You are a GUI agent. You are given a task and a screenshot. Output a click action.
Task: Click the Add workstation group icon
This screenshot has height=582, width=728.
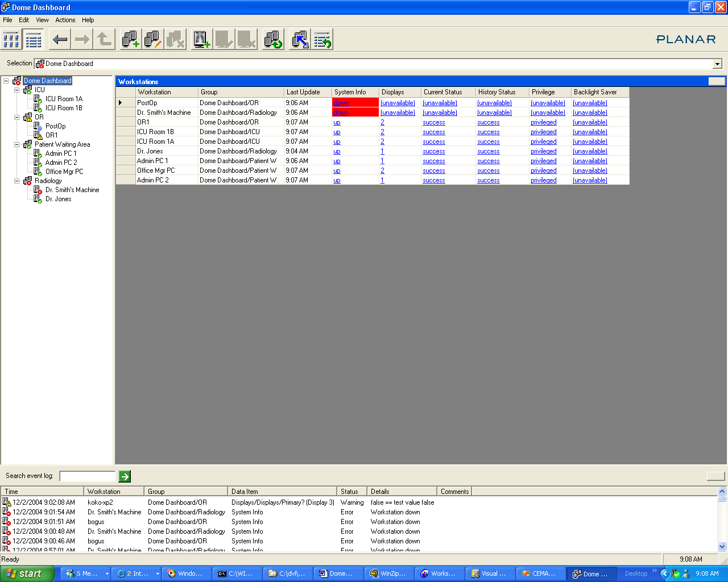pyautogui.click(x=130, y=40)
